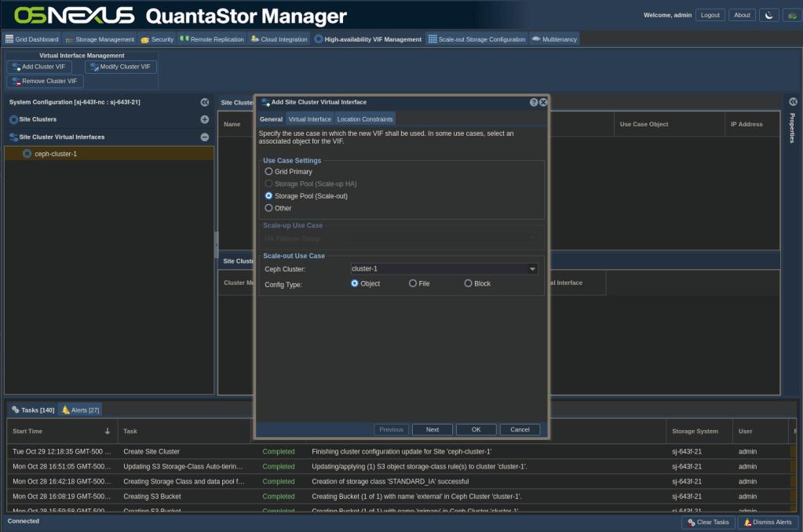Select ceph-cluster-1 in the tree
The image size is (803, 532).
(x=55, y=154)
